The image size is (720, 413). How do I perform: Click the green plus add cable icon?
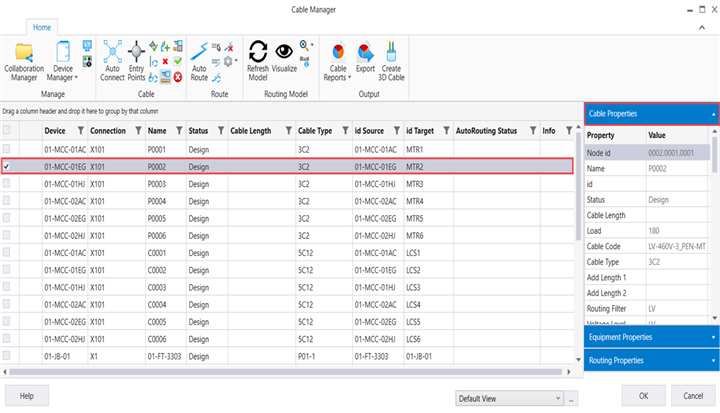pyautogui.click(x=165, y=46)
